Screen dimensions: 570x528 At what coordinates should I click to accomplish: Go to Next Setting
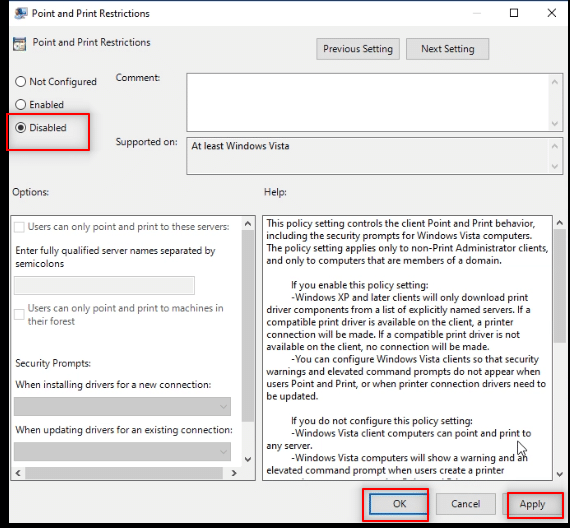pos(447,49)
